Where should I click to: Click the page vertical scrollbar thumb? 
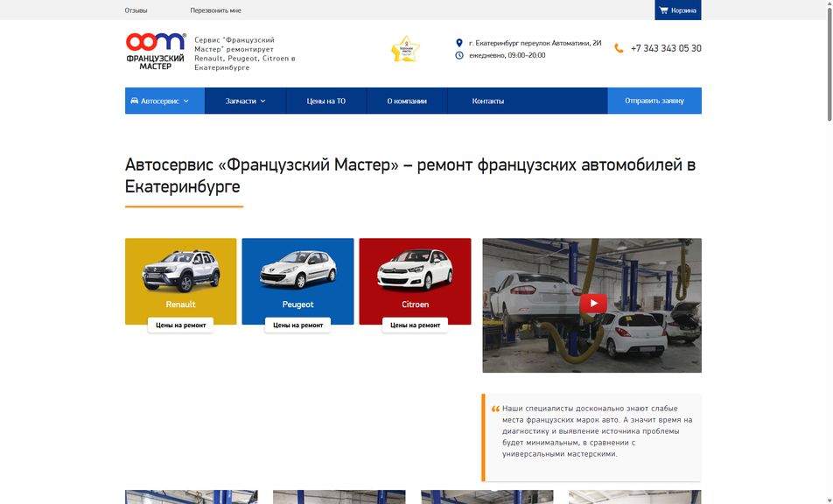pos(829,64)
